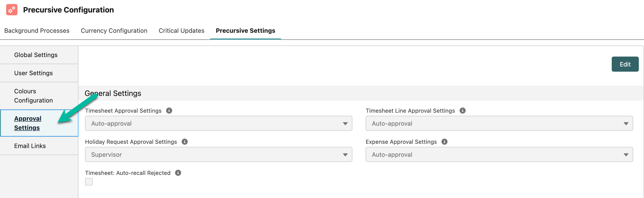Click info icon beside Holiday Request Approval Settings
Image resolution: width=644 pixels, height=198 pixels.
point(184,142)
